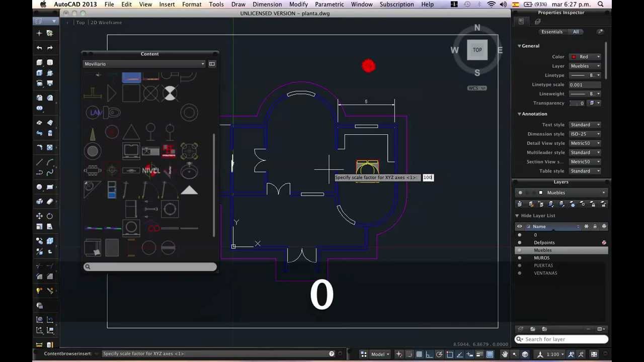Image resolution: width=644 pixels, height=362 pixels.
Task: Open the Layer Muebles dropdown in Properties
Action: tap(585, 66)
